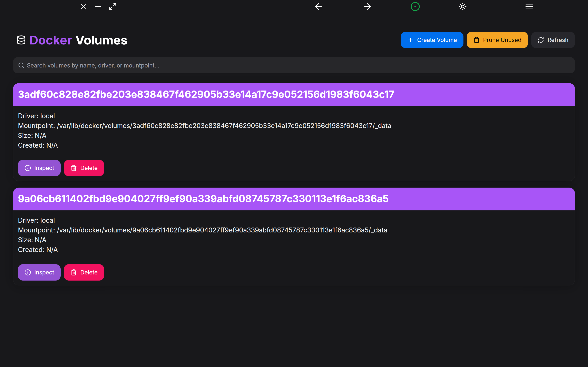Inspect the 9a06cb611402 volume

coord(39,272)
